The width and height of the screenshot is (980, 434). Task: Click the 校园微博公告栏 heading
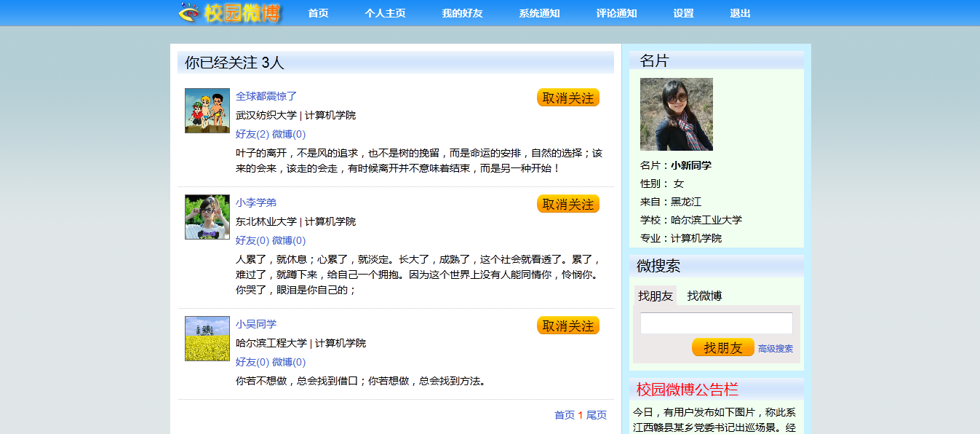688,389
